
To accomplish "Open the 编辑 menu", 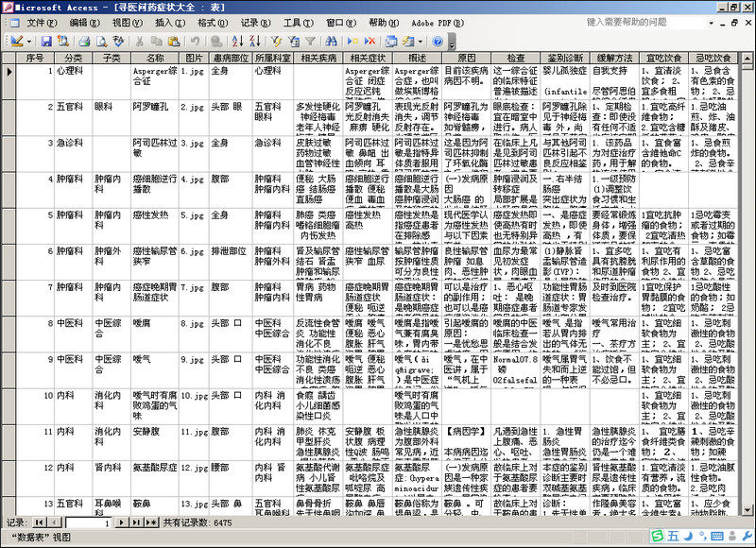I will click(84, 23).
